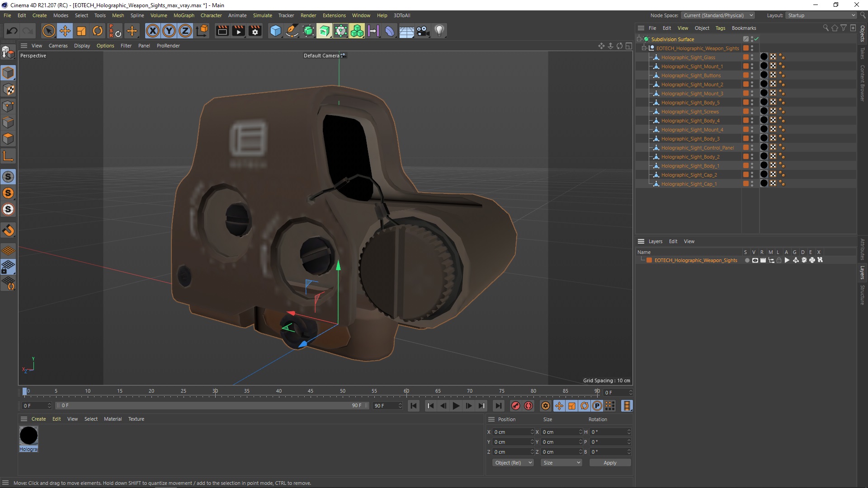Toggle layer render clapperboard flag
Image resolution: width=868 pixels, height=488 pixels.
[763, 260]
